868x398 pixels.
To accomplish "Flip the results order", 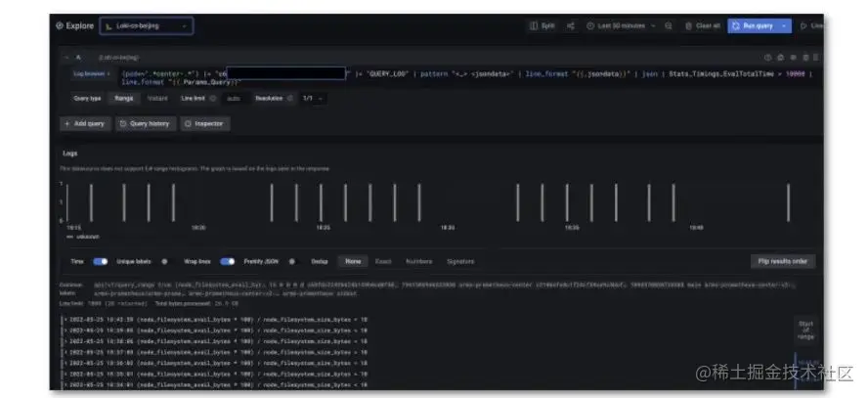I will (783, 261).
